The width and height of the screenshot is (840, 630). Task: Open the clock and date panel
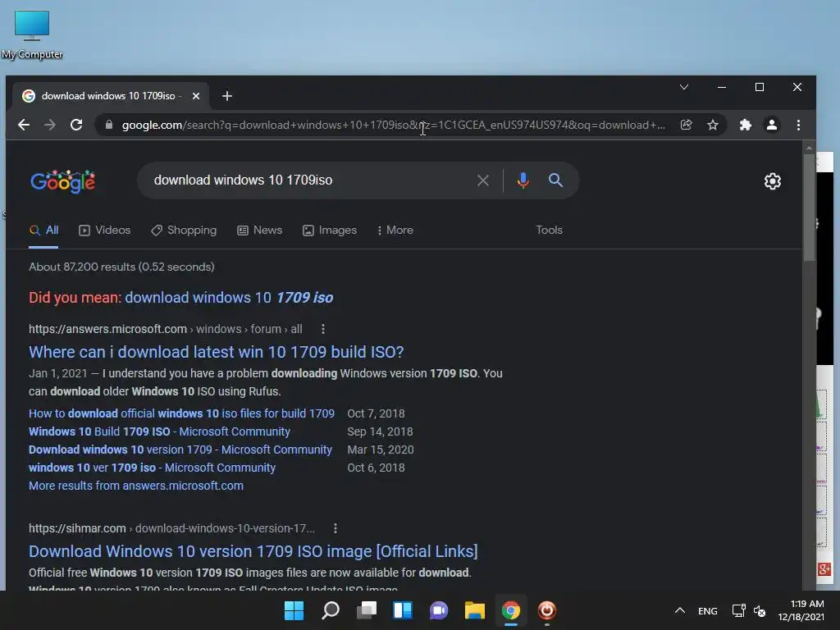[801, 610]
